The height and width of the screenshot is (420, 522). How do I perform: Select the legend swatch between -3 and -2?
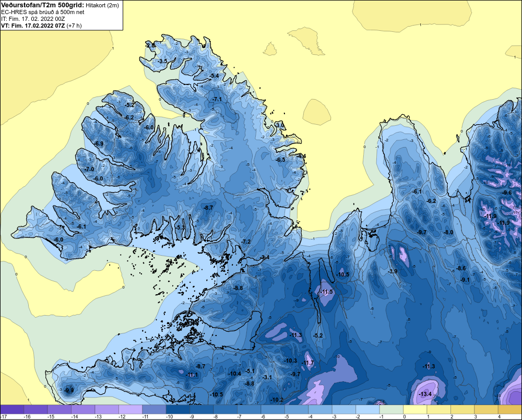[x=344, y=410]
